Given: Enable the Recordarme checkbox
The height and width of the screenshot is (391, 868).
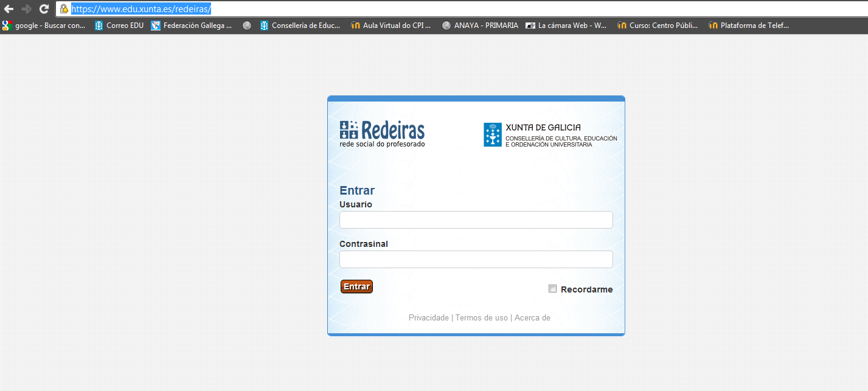Looking at the screenshot, I should (552, 289).
